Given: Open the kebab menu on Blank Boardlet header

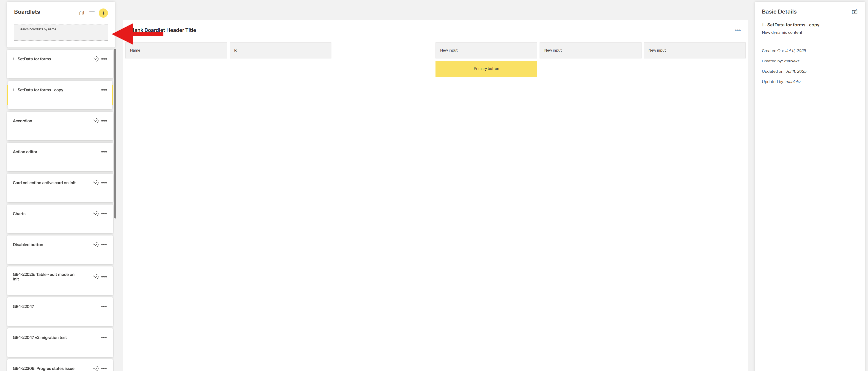Looking at the screenshot, I should point(738,30).
